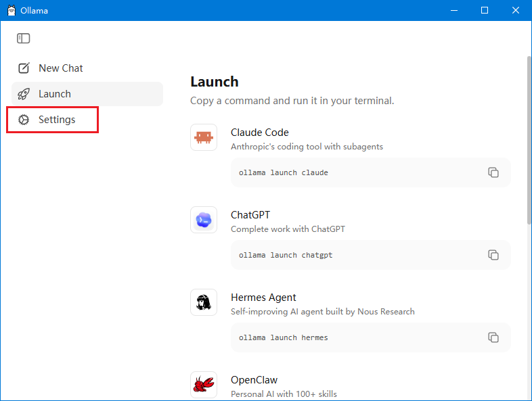This screenshot has height=401, width=532.
Task: Click the ChatGPT app icon
Action: (204, 220)
